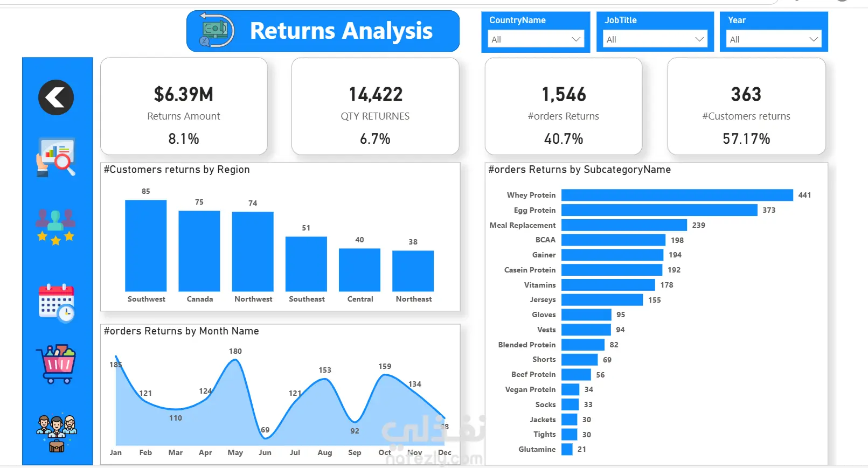Click the 110 Mar data label
The image size is (868, 468).
[x=176, y=418]
